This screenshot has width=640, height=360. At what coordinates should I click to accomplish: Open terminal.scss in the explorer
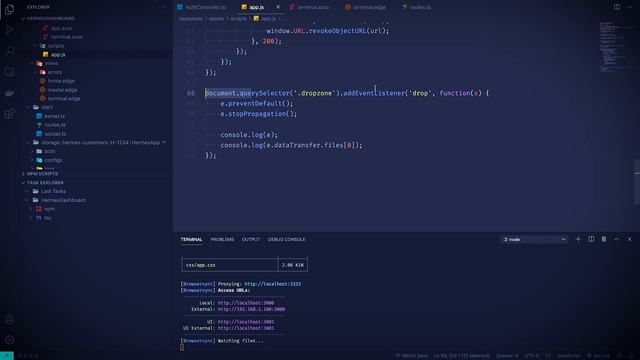coord(67,37)
